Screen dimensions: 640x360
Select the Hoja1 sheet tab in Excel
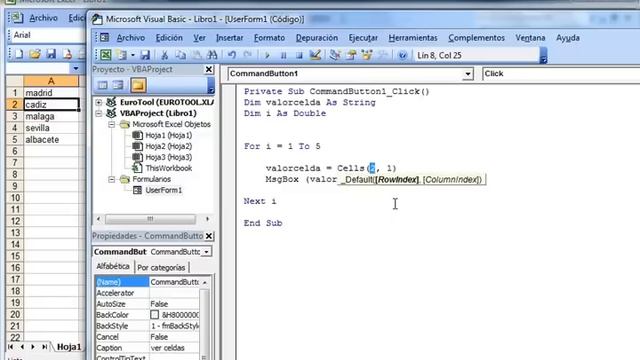click(x=69, y=347)
